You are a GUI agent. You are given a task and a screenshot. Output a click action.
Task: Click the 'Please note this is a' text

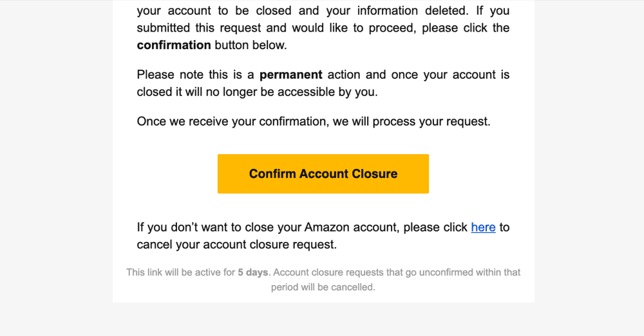click(x=196, y=75)
